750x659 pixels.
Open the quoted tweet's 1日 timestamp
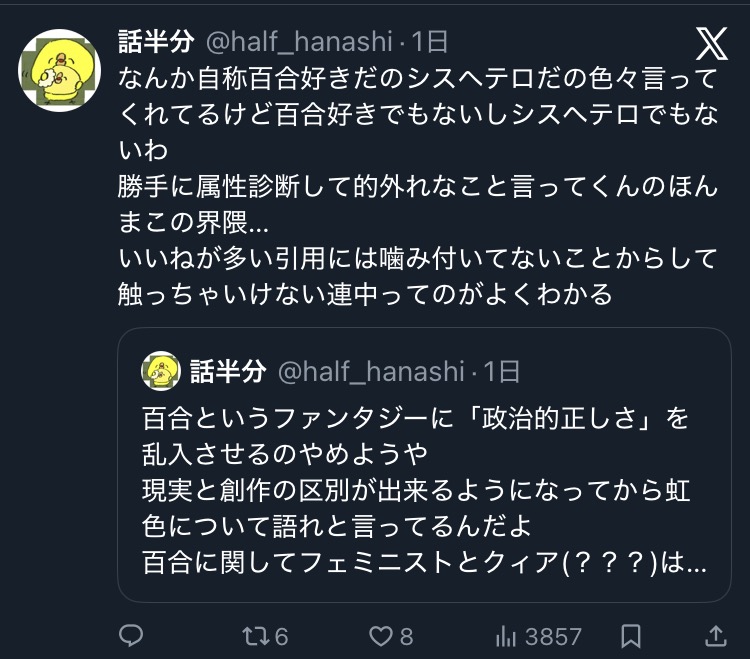(501, 371)
